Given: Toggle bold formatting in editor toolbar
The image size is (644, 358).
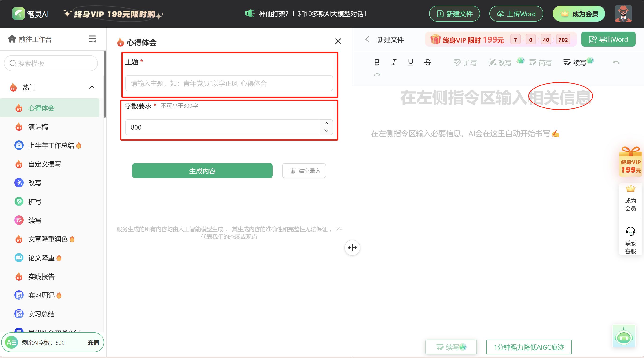Looking at the screenshot, I should (377, 62).
